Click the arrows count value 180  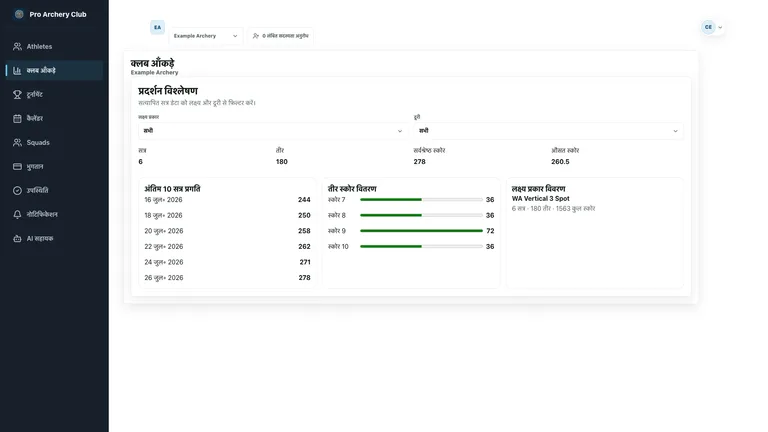click(x=282, y=162)
